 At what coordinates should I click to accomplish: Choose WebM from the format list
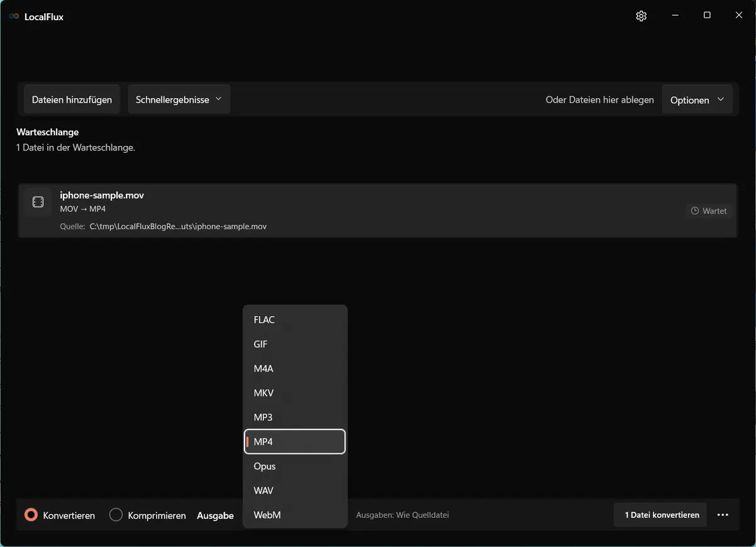(x=295, y=515)
